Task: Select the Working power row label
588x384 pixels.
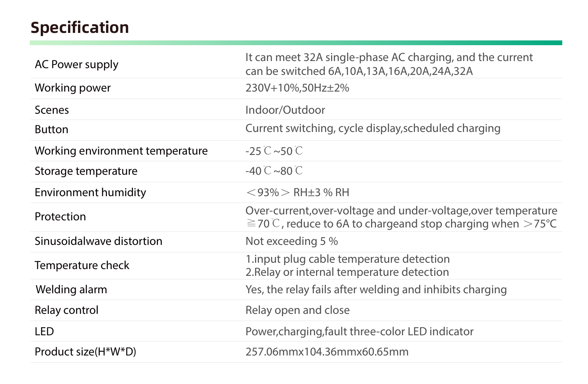Action: (72, 88)
